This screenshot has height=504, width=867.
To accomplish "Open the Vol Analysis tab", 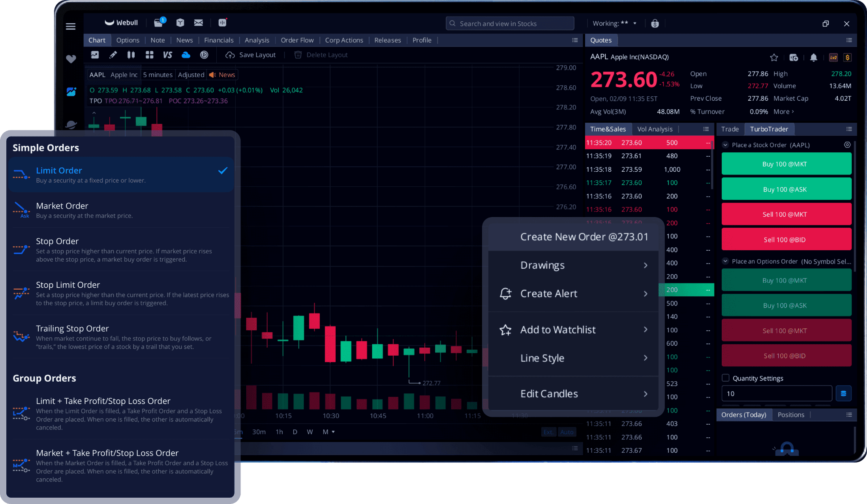I will click(x=655, y=129).
